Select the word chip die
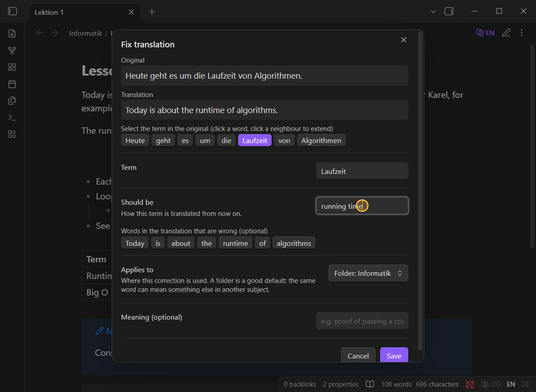Image resolution: width=536 pixels, height=392 pixels. pyautogui.click(x=226, y=141)
